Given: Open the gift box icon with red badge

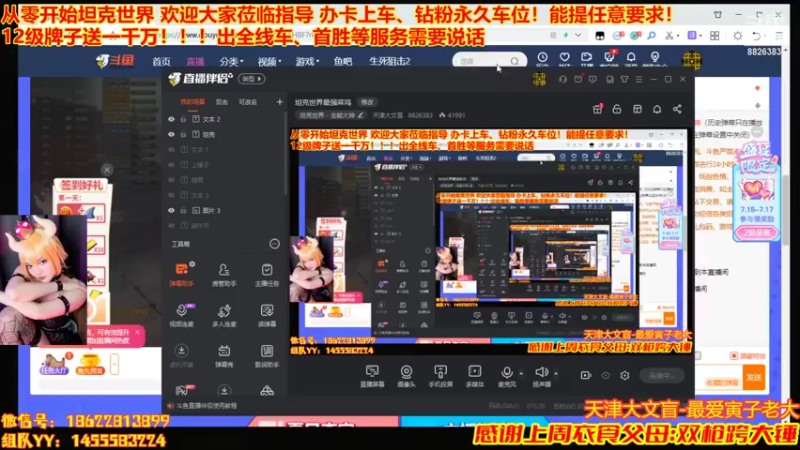Looking at the screenshot, I should 597,109.
